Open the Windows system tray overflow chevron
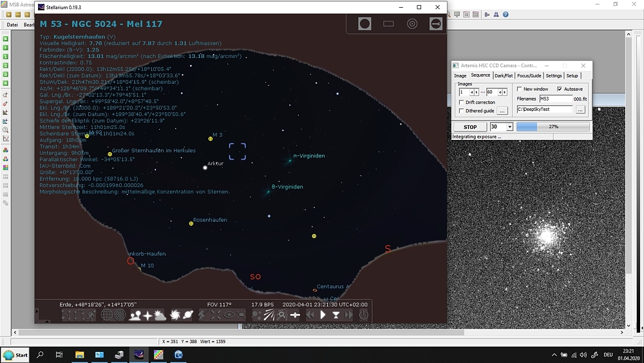The image size is (644, 363). click(x=554, y=355)
